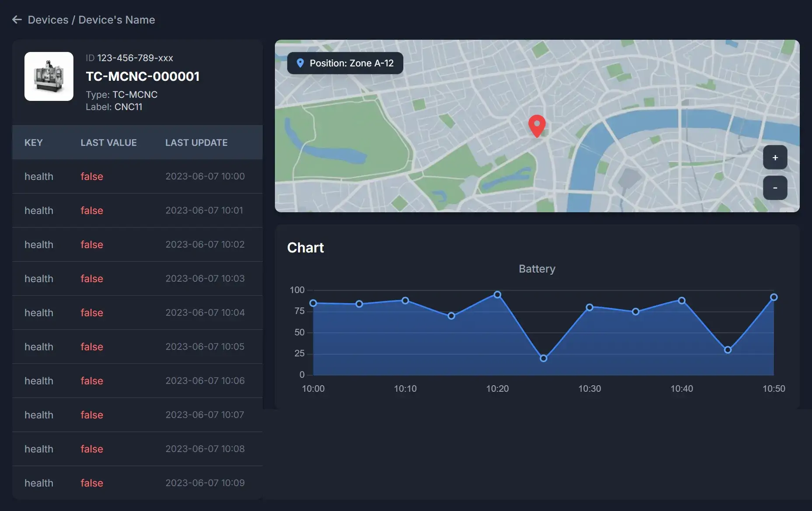Image resolution: width=812 pixels, height=511 pixels.
Task: Select the health row from 10:00
Action: coord(131,176)
